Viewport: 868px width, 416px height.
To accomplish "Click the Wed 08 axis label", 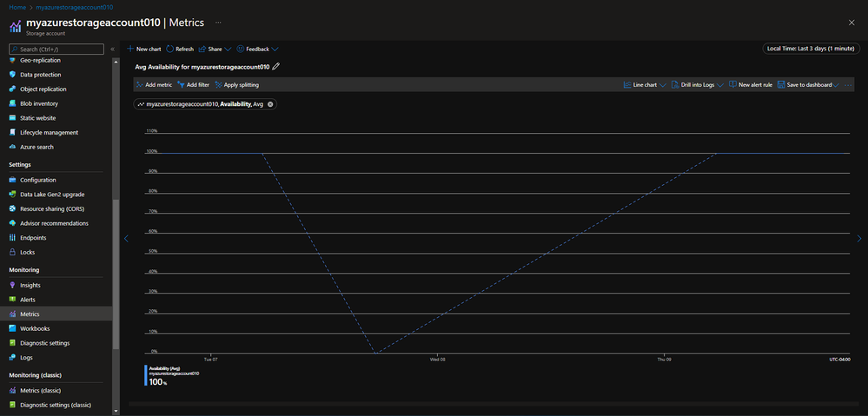I will pyautogui.click(x=438, y=360).
